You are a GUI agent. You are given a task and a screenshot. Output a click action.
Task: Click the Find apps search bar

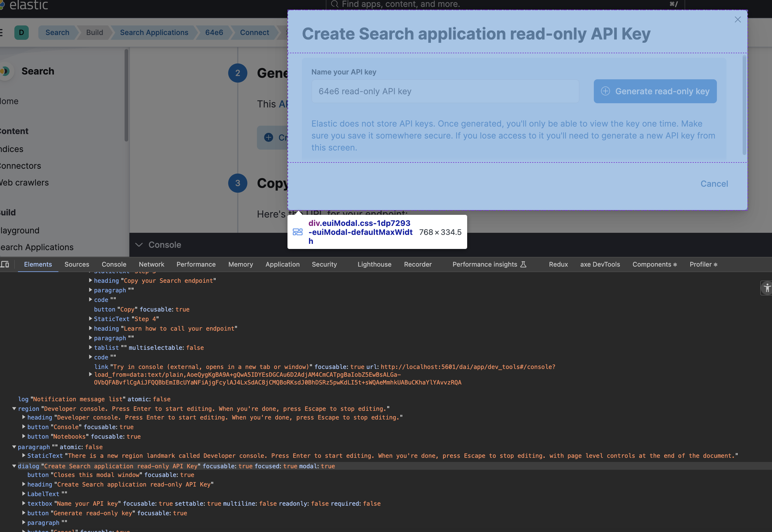(505, 4)
